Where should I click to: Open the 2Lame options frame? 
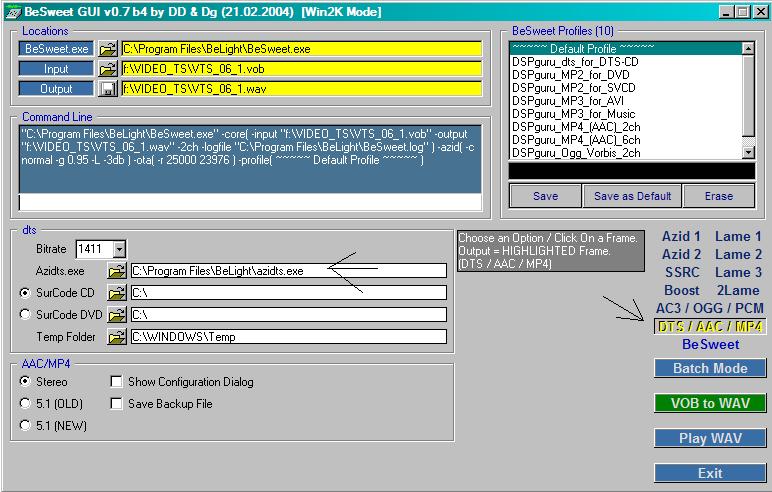738,291
